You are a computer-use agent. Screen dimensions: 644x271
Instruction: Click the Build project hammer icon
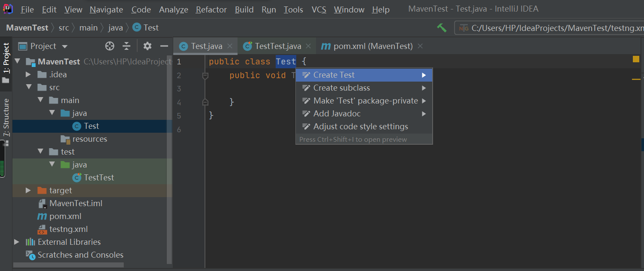(442, 27)
